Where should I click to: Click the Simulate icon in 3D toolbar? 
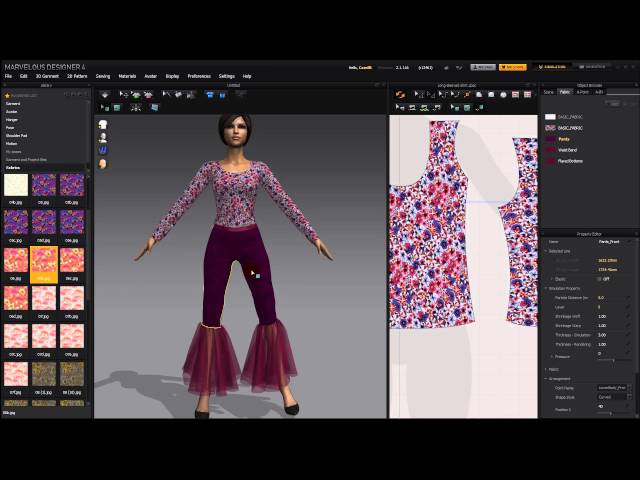pos(105,95)
